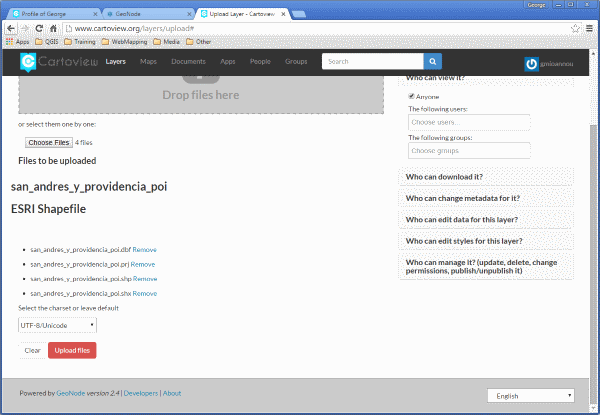This screenshot has width=600, height=415.
Task: Go back with browser back arrow
Action: point(11,29)
